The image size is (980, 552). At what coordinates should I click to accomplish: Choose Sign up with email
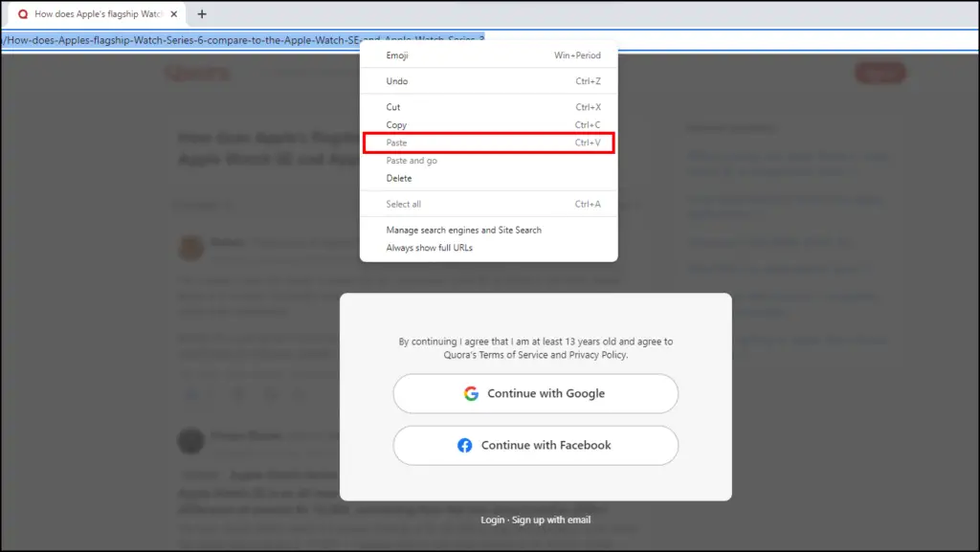551,519
